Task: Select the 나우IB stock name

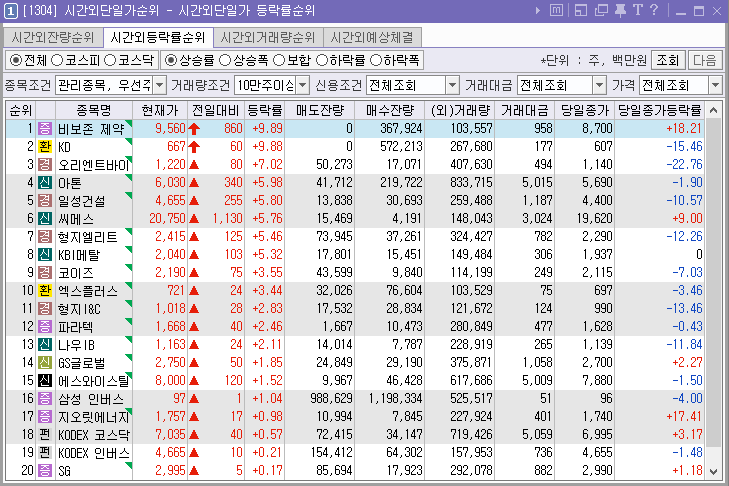Action: 76,345
